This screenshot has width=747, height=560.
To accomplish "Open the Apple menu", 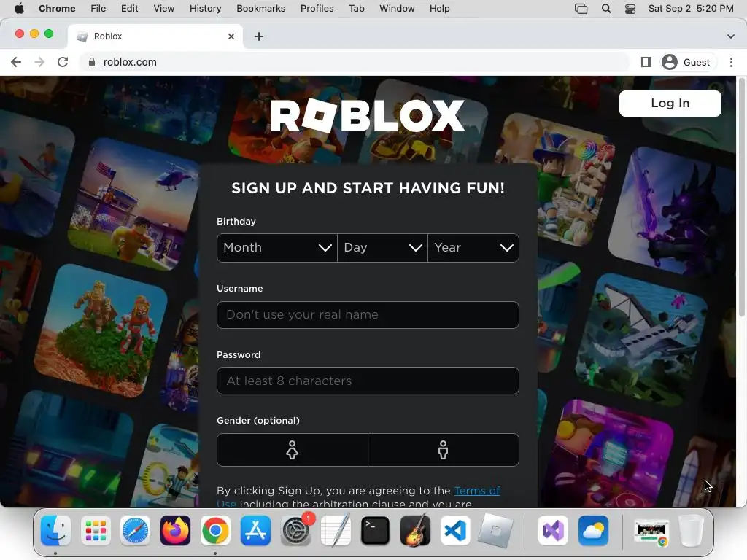I will pos(19,9).
